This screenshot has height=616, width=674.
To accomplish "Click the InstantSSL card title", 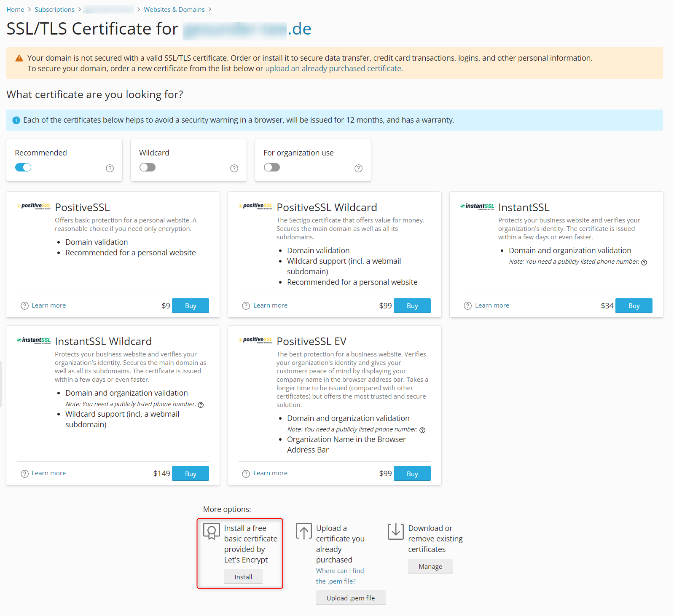I will click(524, 208).
